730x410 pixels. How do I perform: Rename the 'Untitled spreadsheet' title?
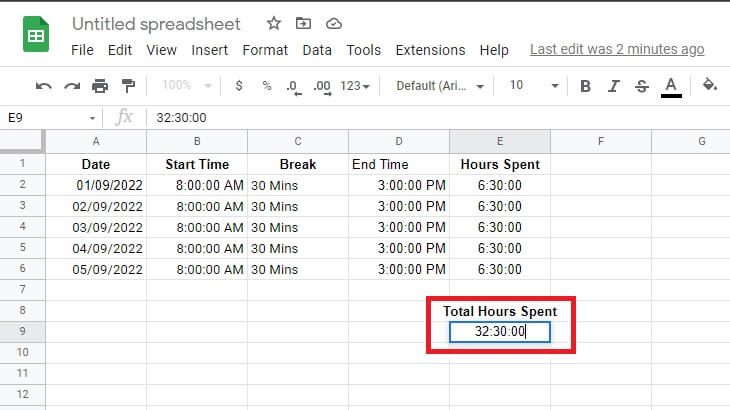pyautogui.click(x=156, y=24)
